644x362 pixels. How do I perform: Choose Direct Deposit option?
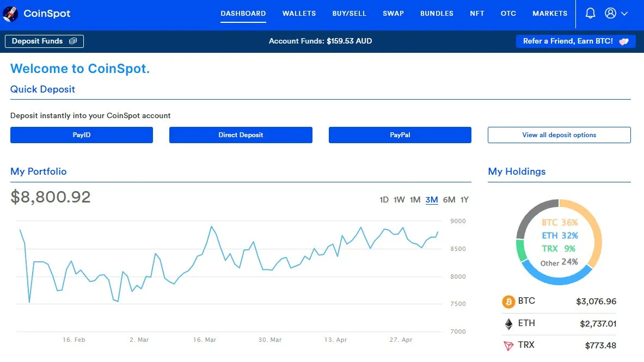click(x=241, y=135)
